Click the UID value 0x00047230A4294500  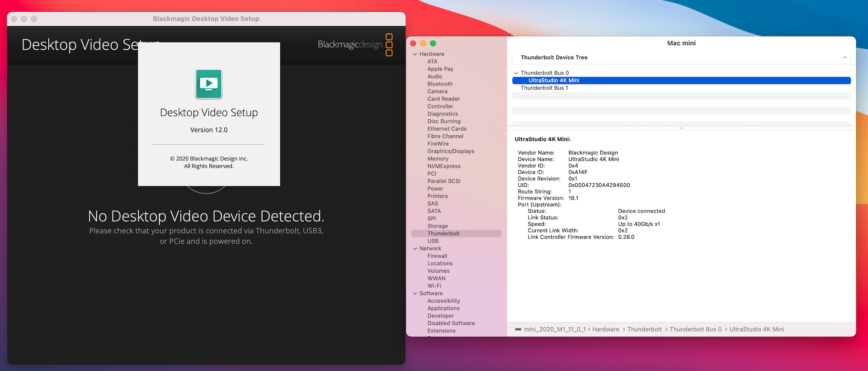(x=599, y=185)
